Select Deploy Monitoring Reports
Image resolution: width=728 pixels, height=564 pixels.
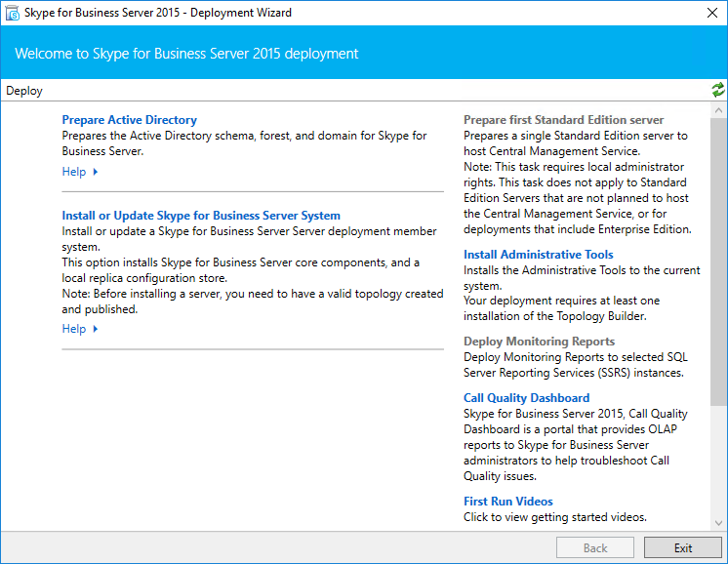(539, 342)
